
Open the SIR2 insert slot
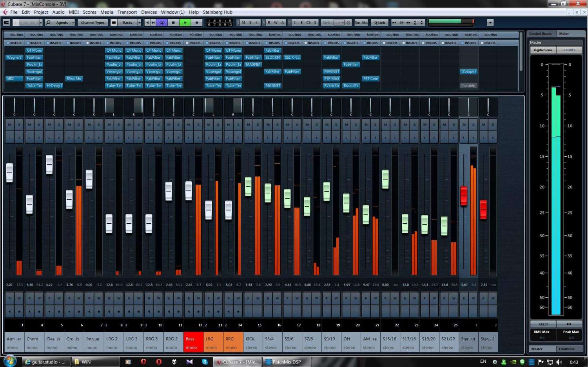point(14,79)
